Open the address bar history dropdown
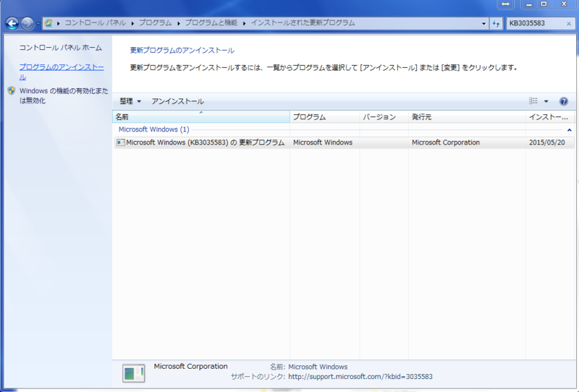The width and height of the screenshot is (579, 392). coord(483,24)
